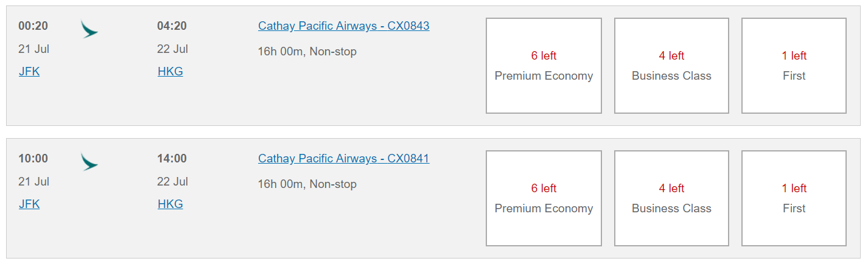Choose the First class fare on CX0843
Image resolution: width=868 pixels, height=264 pixels.
[794, 66]
